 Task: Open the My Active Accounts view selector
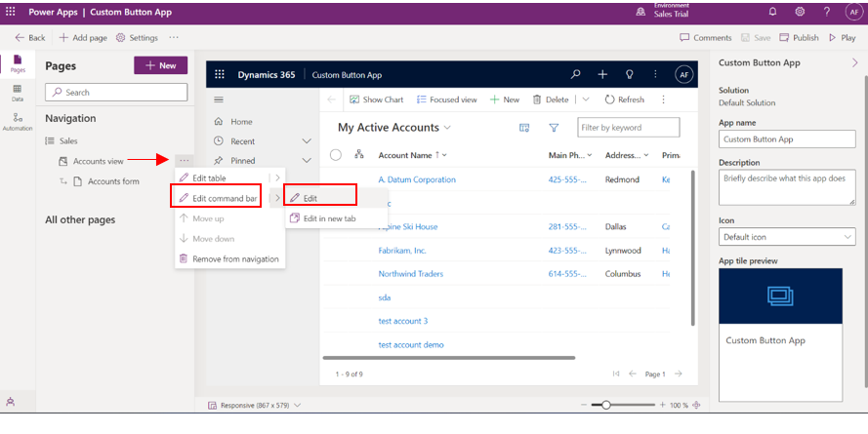tap(394, 127)
